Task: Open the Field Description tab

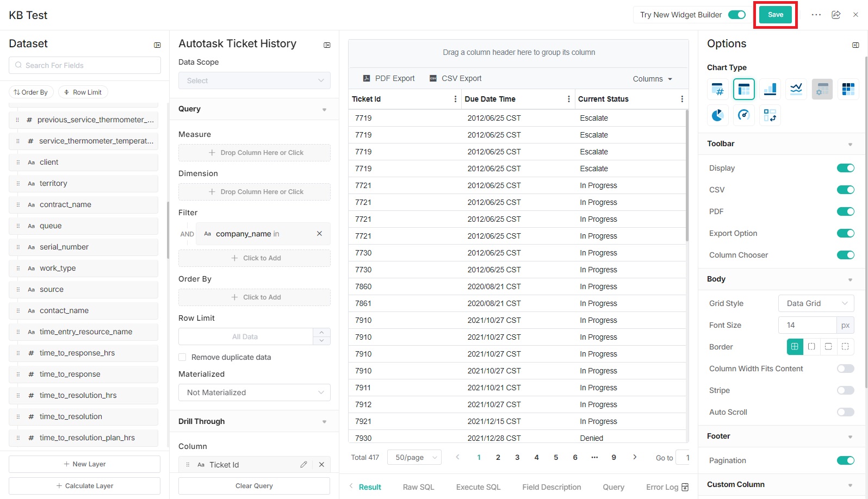Action: [551, 487]
